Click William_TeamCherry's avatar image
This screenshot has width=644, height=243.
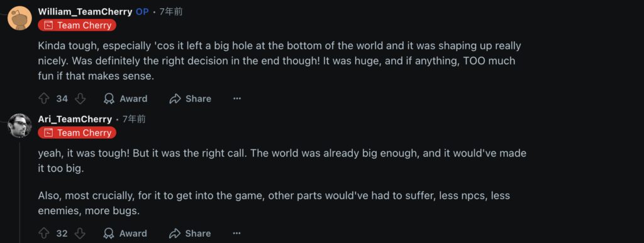(x=19, y=18)
